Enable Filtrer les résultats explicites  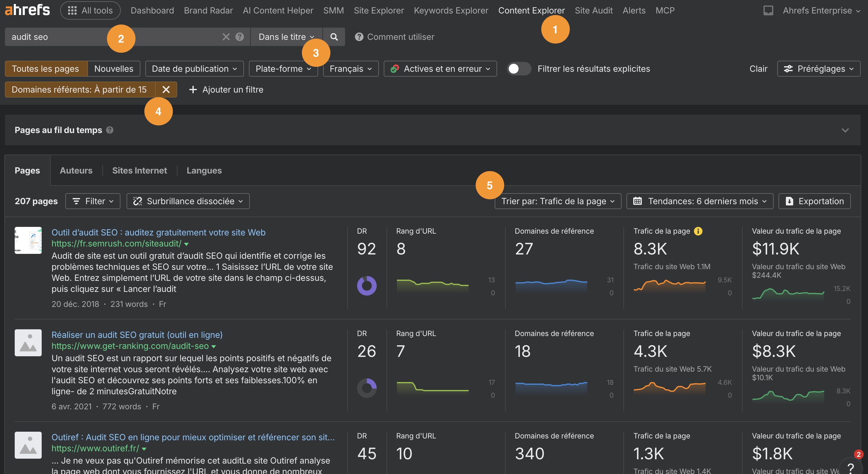point(519,68)
